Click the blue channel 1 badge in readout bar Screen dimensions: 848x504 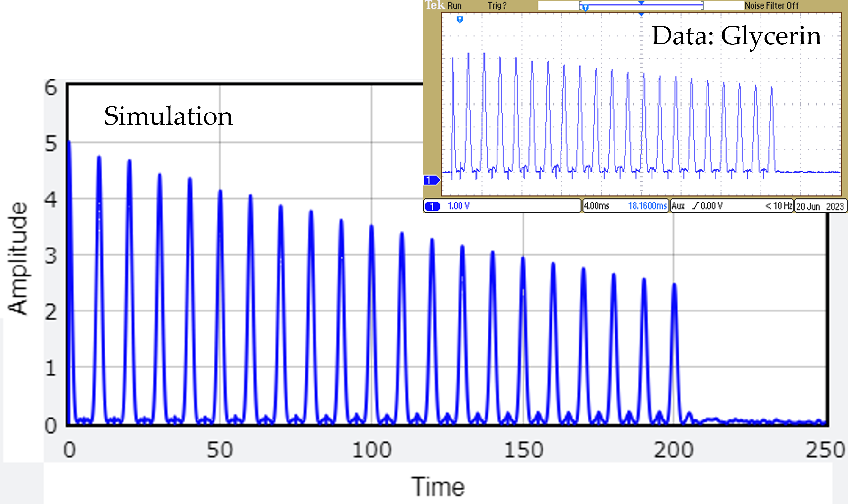433,206
